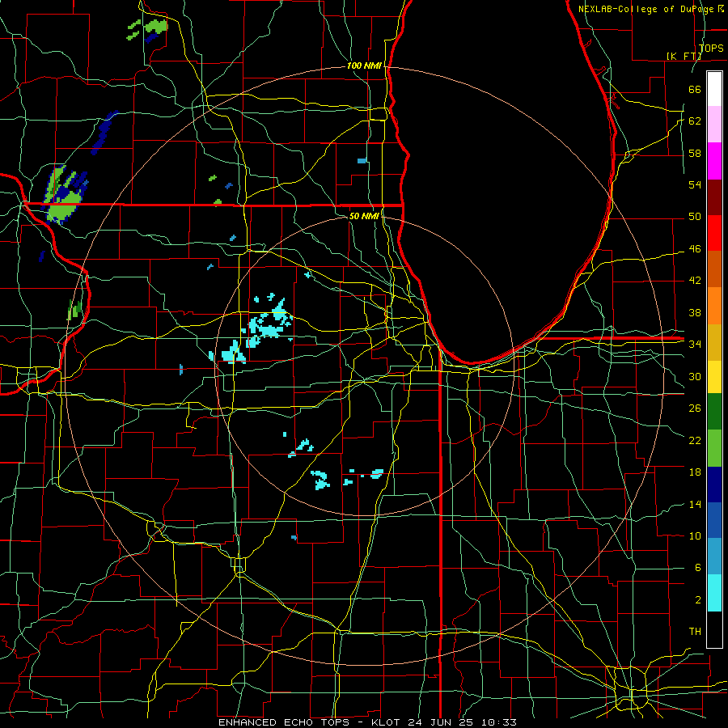This screenshot has width=728, height=728.
Task: Click the "34" legend value
Action: pos(695,344)
